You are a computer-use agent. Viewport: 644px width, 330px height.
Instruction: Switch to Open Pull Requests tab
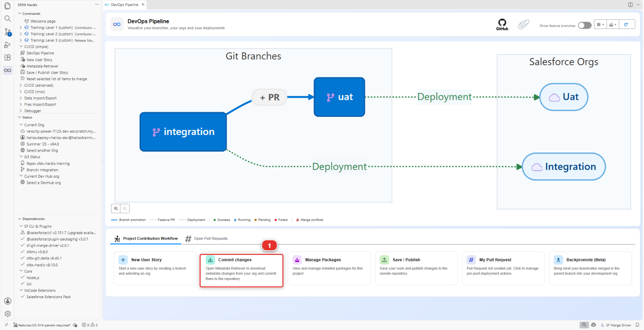(x=206, y=239)
